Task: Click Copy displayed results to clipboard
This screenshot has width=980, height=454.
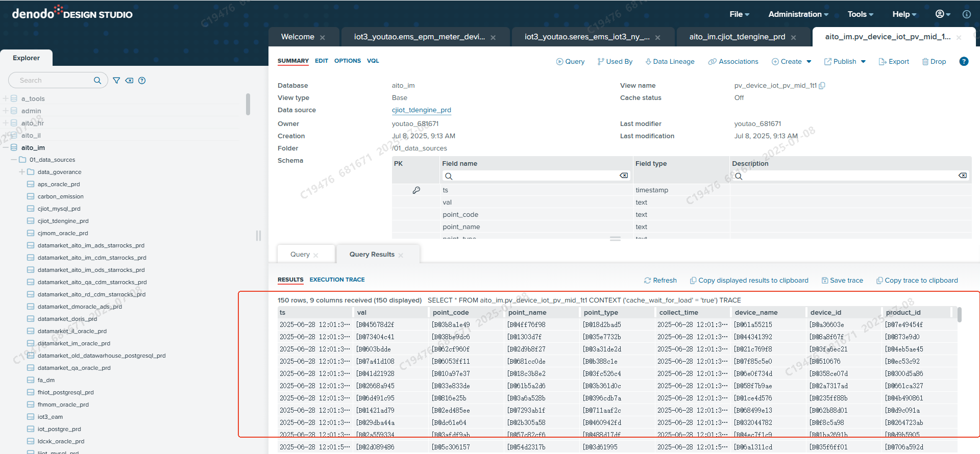Action: [749, 281]
